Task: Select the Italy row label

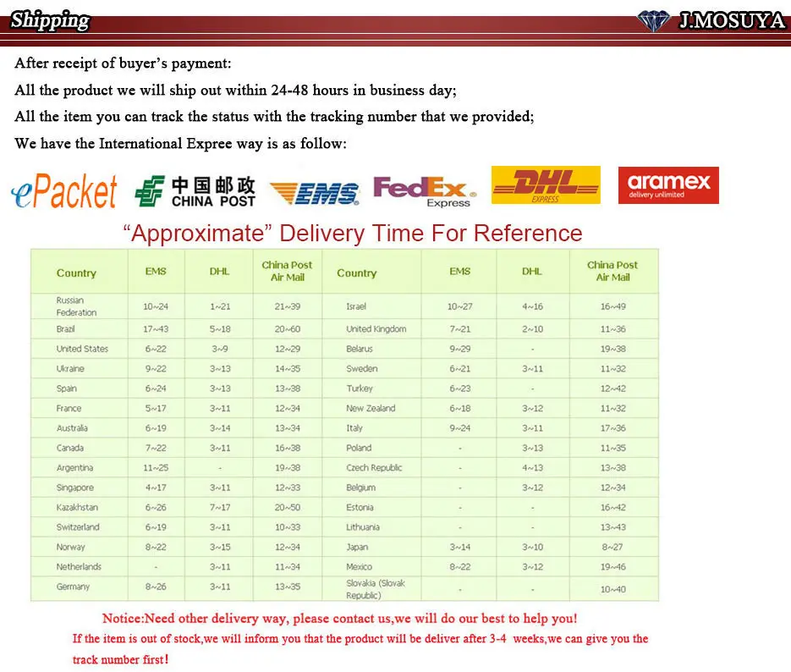Action: (x=354, y=427)
